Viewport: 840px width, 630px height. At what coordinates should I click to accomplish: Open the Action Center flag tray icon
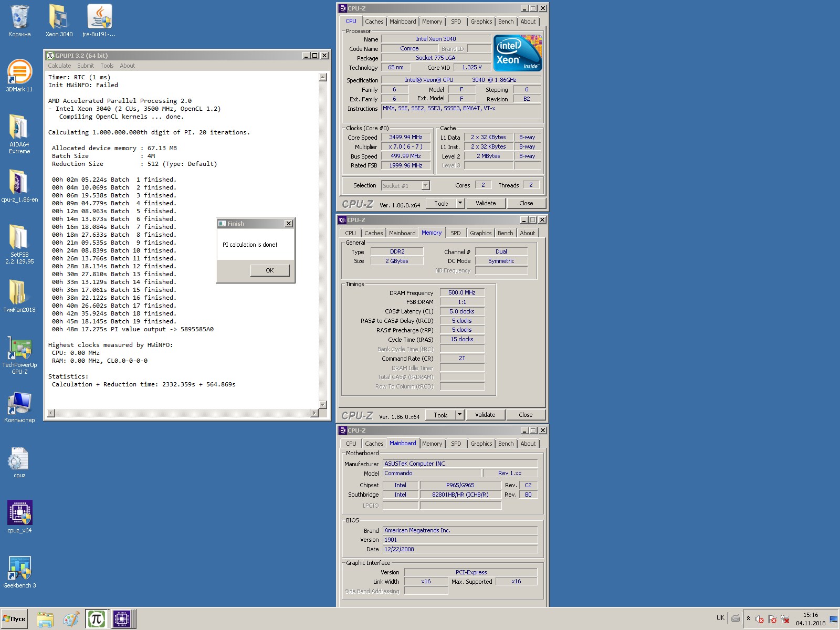(x=772, y=619)
